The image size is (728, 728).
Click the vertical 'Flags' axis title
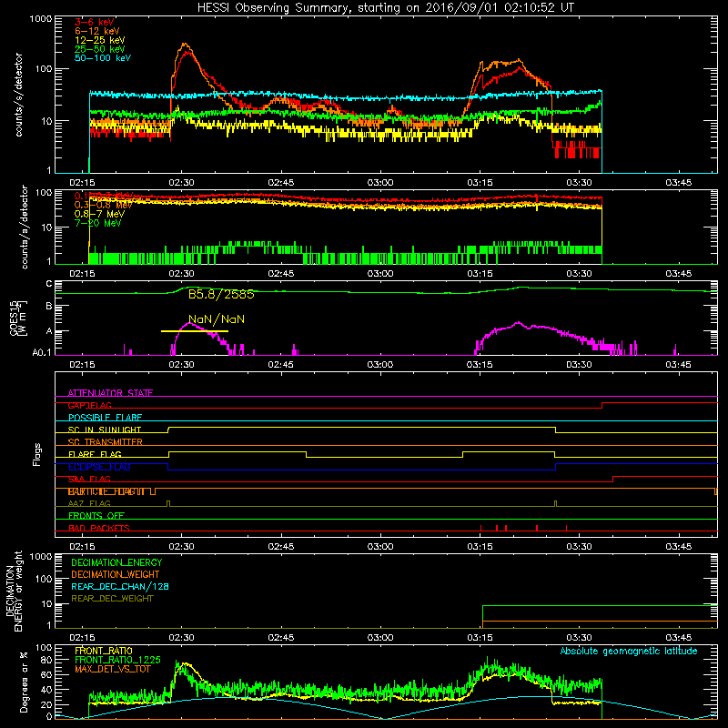pyautogui.click(x=37, y=454)
